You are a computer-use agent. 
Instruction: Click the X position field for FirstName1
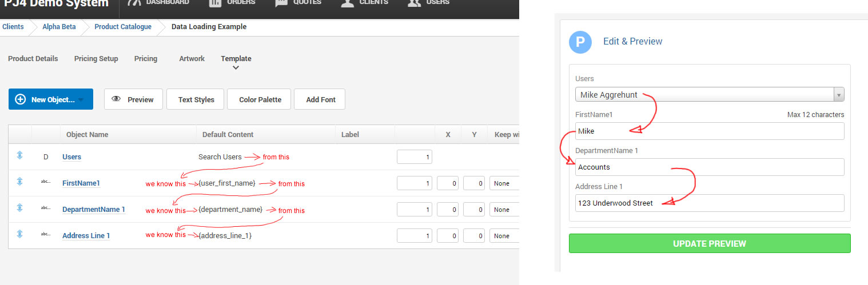click(448, 183)
